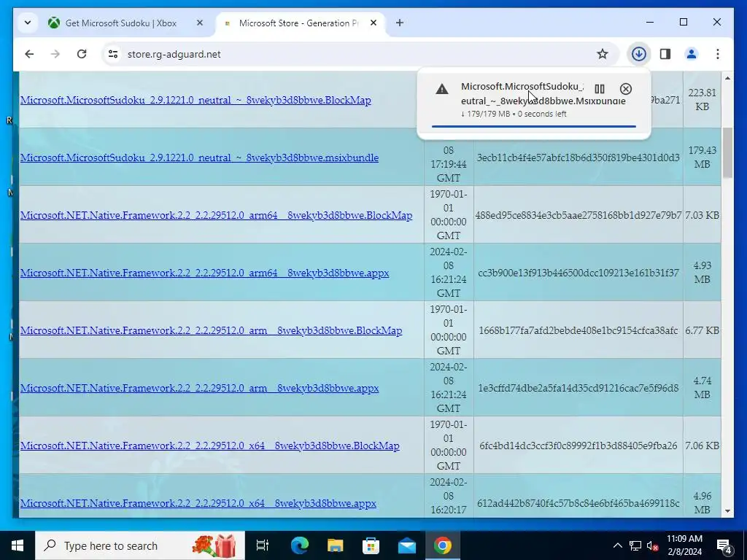This screenshot has height=560, width=747.
Task: Open NET.Native.Framework arm64 appx link
Action: 204,273
